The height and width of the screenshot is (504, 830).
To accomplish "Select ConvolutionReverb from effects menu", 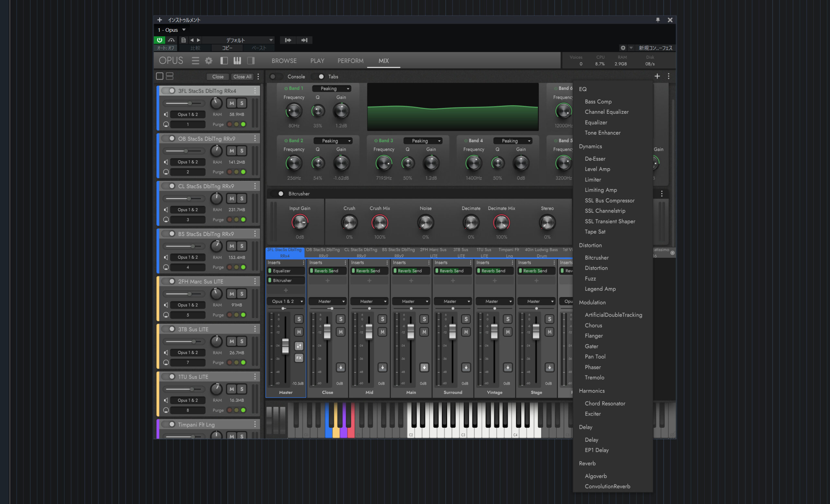I will [607, 486].
